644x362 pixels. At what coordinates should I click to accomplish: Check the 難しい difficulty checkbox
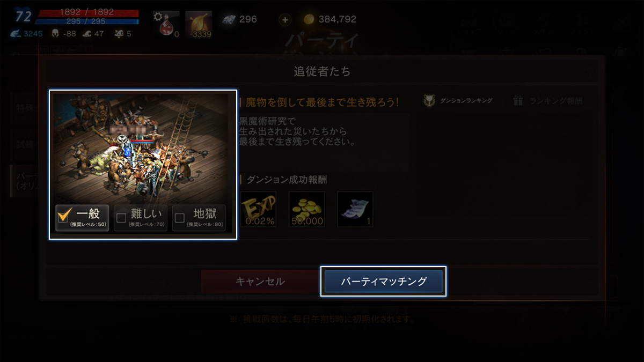point(121,218)
